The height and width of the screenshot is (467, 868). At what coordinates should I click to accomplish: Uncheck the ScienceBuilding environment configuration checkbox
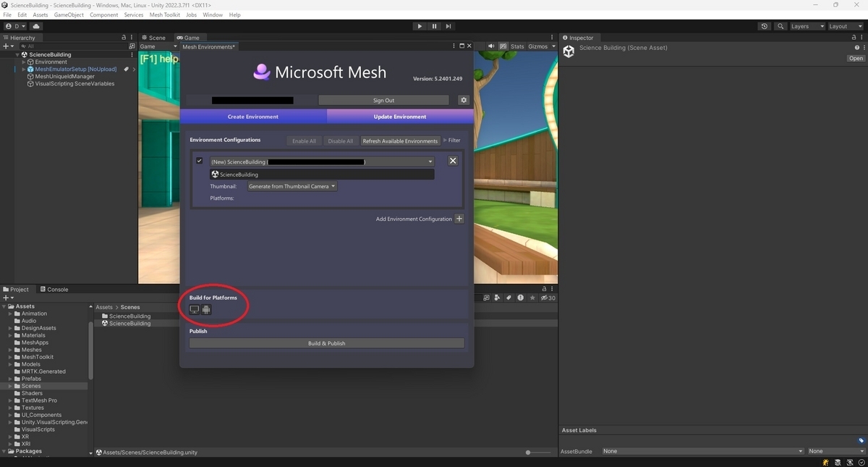tap(200, 161)
